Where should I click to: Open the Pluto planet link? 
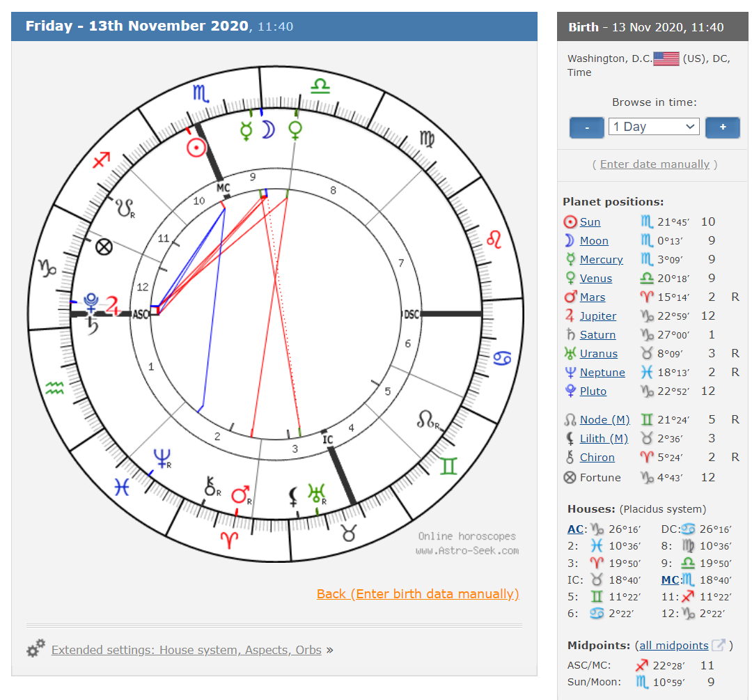[593, 391]
